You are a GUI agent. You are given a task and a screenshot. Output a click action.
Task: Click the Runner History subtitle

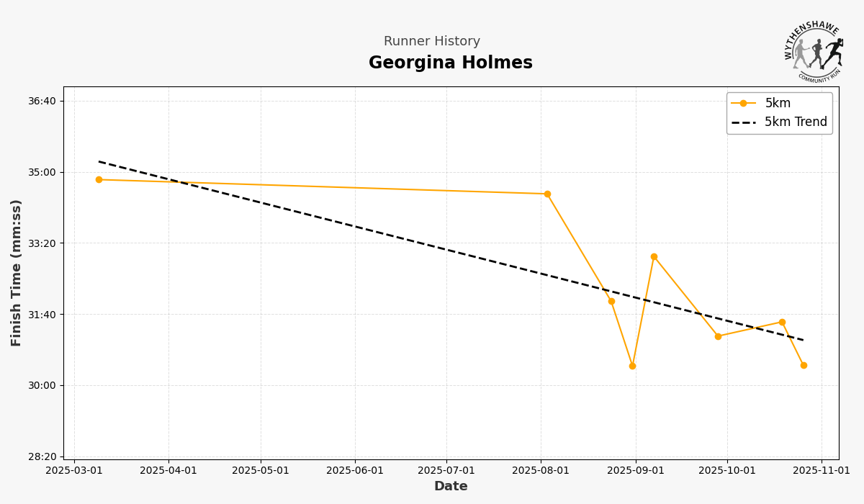[x=432, y=42]
